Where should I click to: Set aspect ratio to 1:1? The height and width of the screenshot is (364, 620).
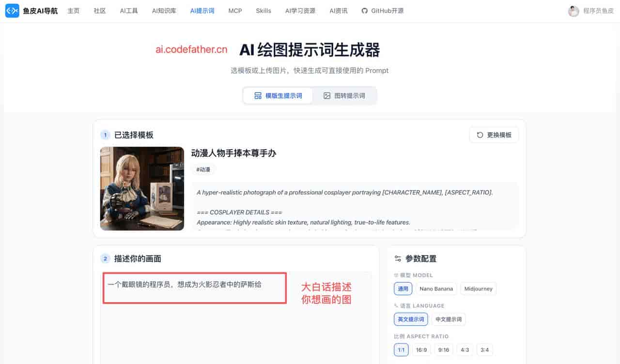pyautogui.click(x=402, y=350)
